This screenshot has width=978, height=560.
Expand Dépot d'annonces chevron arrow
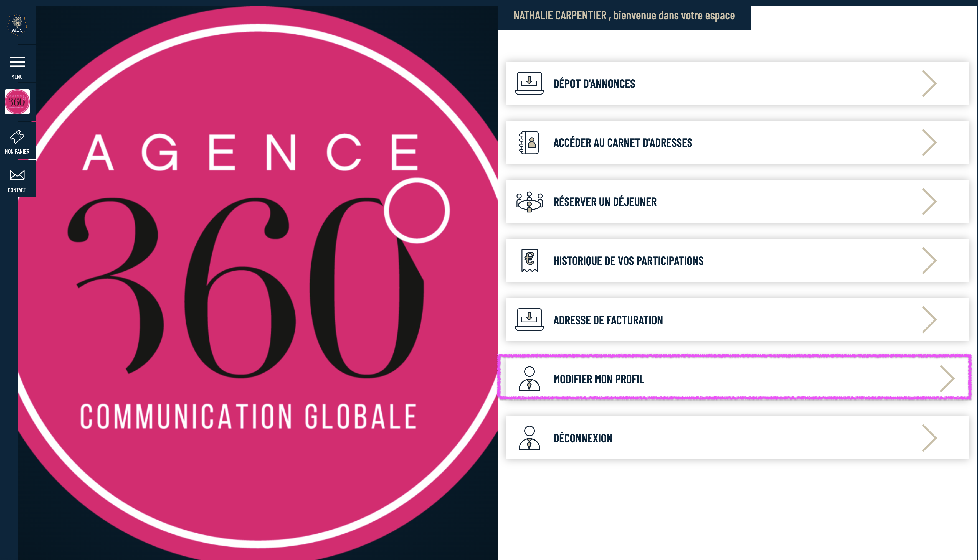click(929, 83)
